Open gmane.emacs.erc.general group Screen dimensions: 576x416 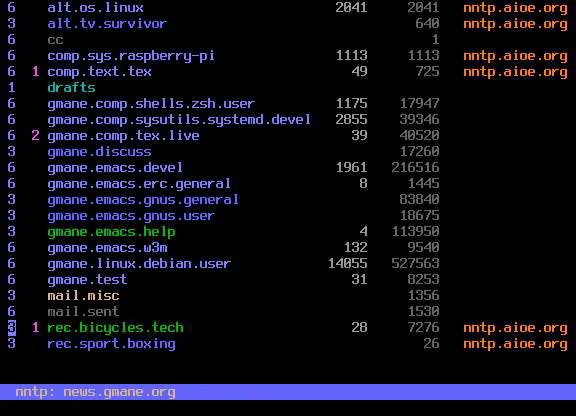[139, 184]
